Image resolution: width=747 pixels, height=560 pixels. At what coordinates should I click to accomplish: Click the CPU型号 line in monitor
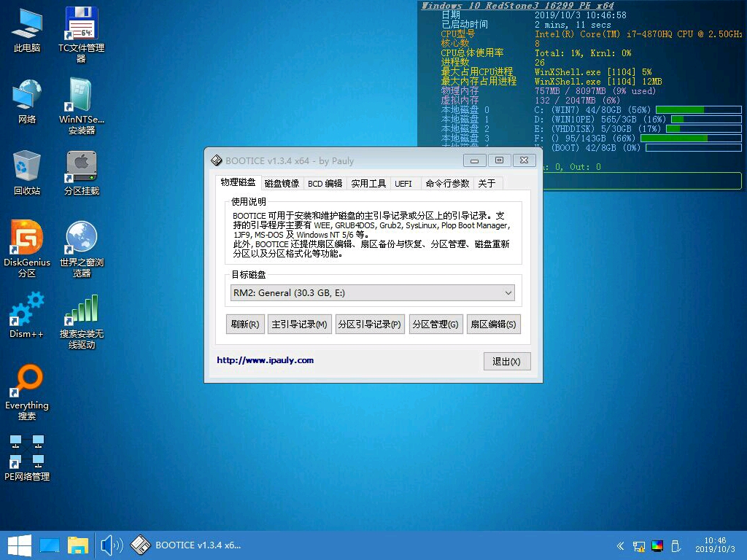pos(591,34)
